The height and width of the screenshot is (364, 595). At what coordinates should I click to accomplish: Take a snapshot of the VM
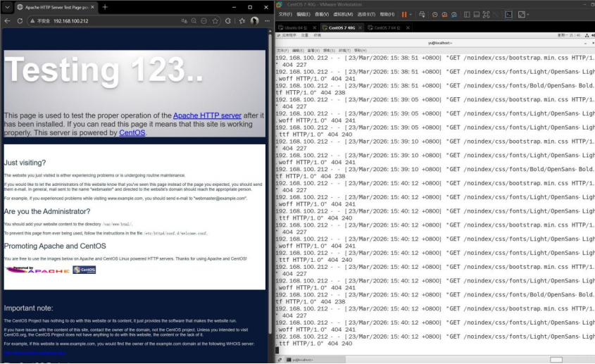pos(434,14)
